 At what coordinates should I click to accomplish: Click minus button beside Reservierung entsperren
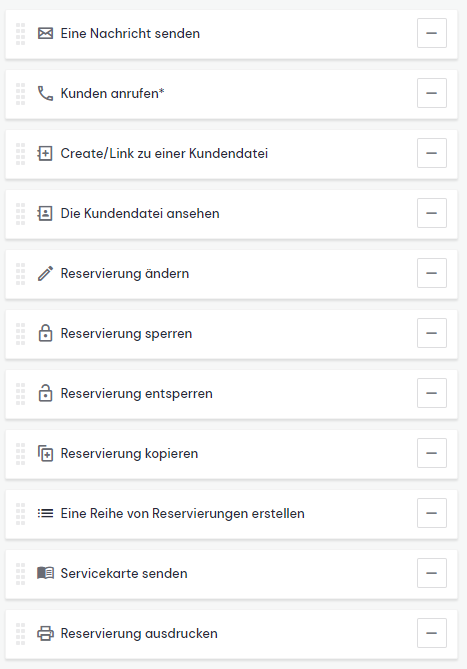point(432,393)
